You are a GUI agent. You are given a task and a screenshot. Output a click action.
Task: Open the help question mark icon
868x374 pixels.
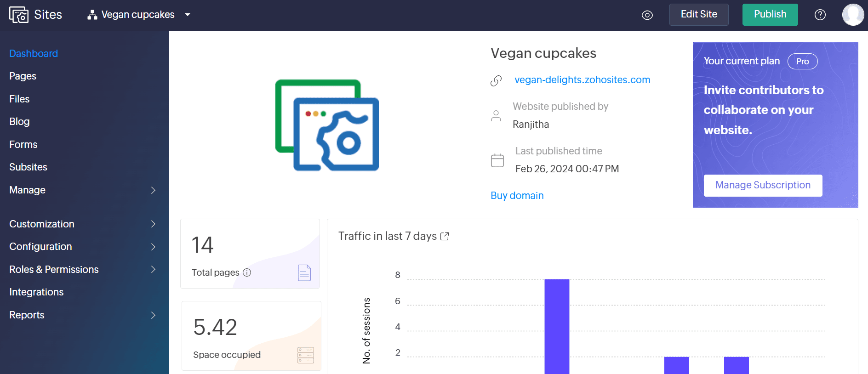[820, 15]
